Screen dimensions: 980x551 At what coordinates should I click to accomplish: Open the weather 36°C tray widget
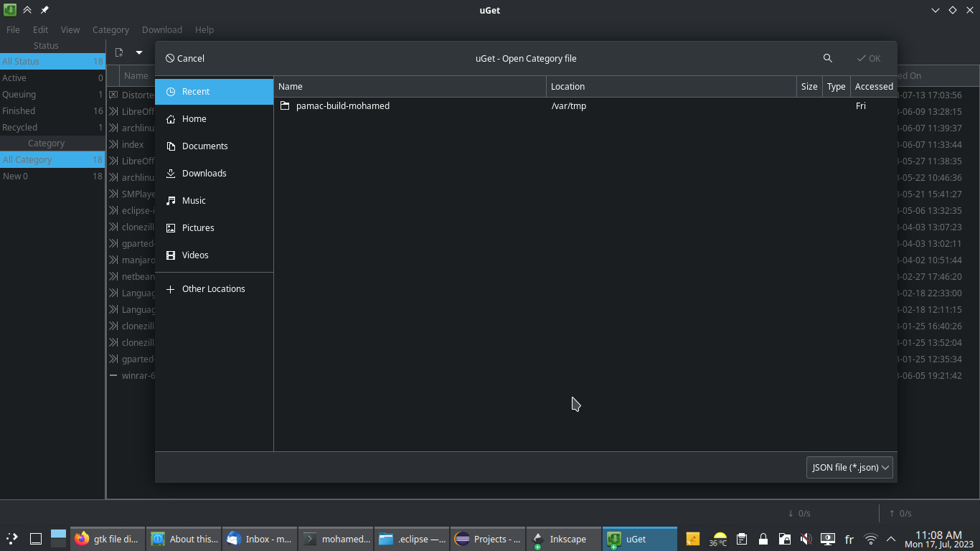(x=719, y=539)
